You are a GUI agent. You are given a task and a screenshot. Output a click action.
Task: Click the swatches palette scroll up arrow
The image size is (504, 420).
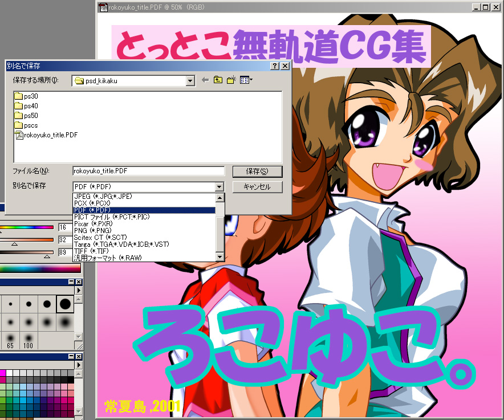[x=79, y=374]
